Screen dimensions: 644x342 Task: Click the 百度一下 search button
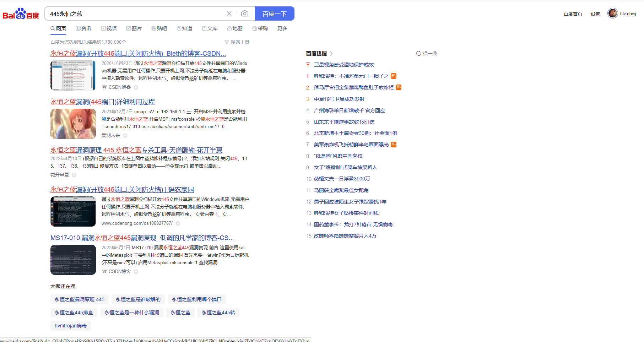pyautogui.click(x=275, y=13)
